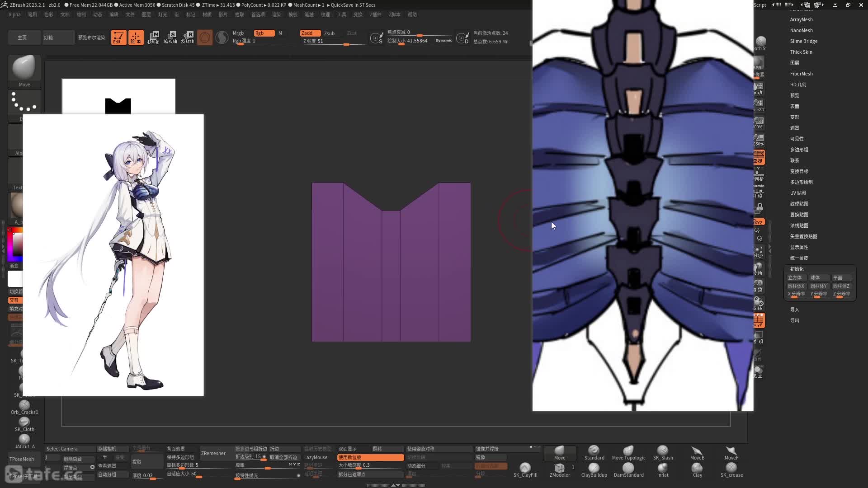Toggle 使用数位板 tablet option

370,457
